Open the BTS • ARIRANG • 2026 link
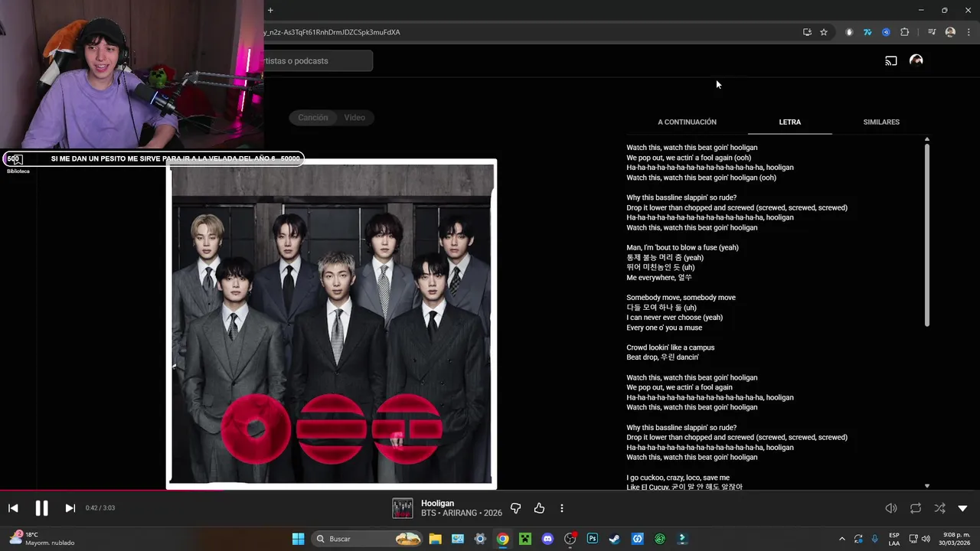The image size is (980, 551). (x=462, y=513)
